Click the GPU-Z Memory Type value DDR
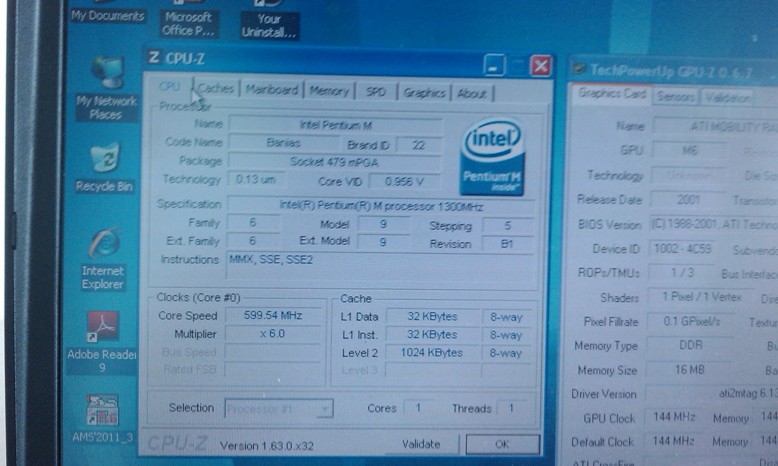The image size is (778, 466). [691, 346]
